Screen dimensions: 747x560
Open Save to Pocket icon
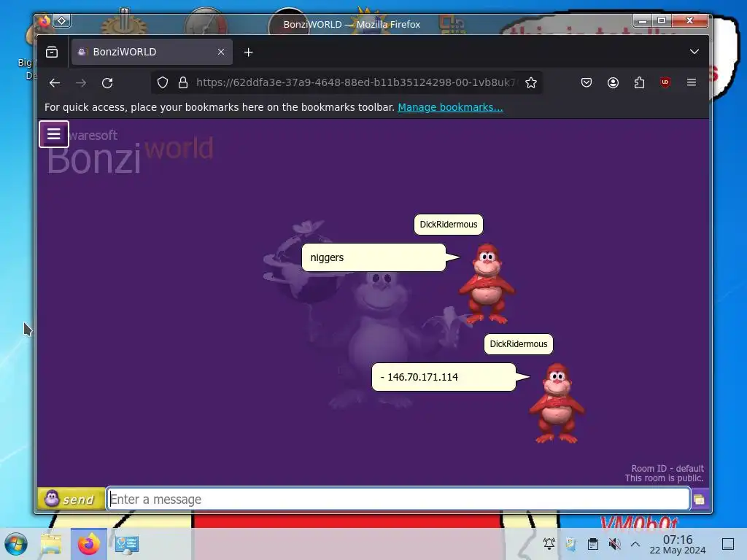point(587,83)
